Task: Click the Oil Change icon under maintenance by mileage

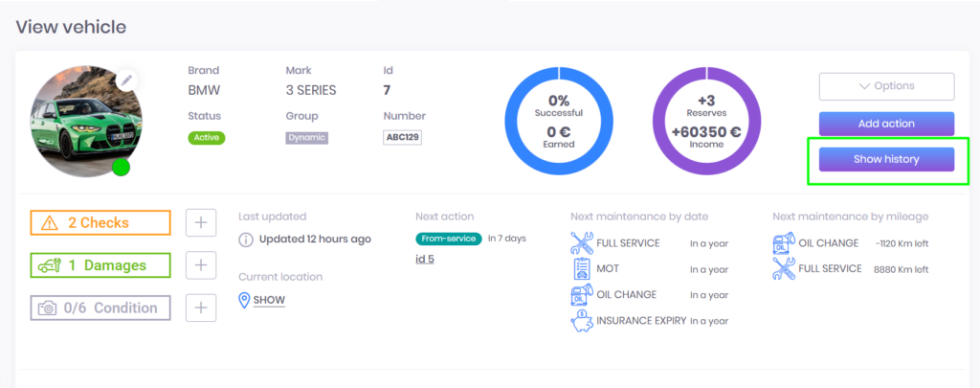Action: [x=785, y=243]
